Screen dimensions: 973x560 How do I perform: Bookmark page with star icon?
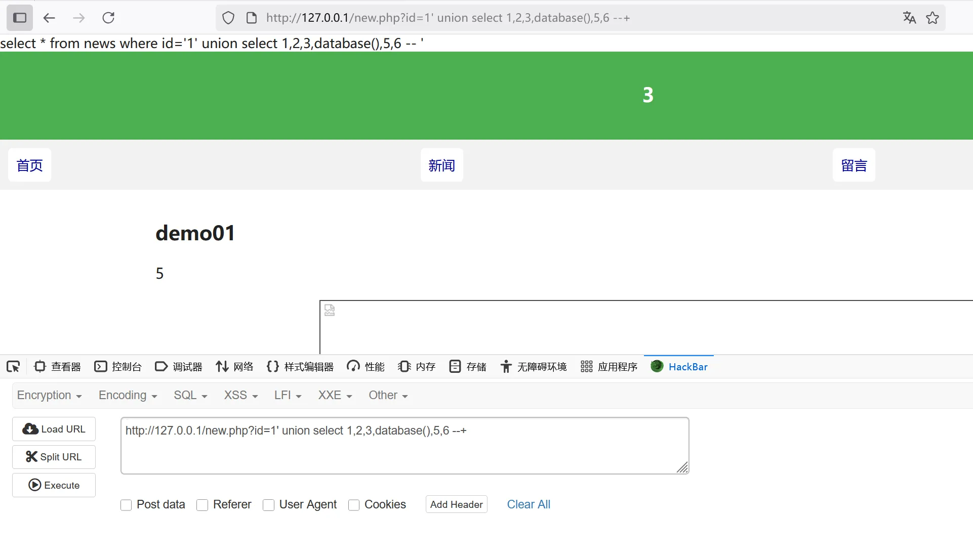point(933,18)
